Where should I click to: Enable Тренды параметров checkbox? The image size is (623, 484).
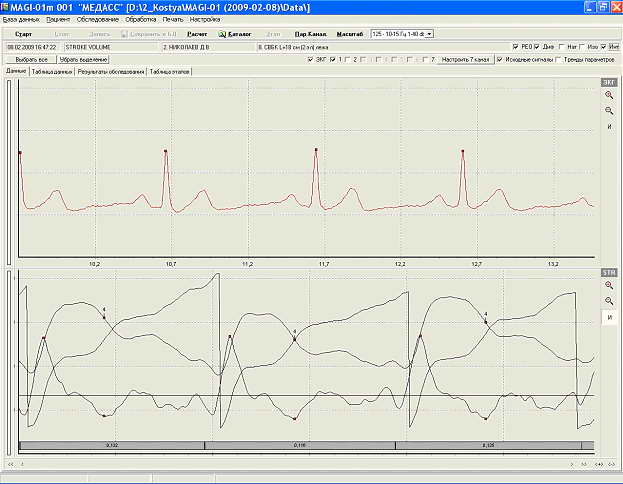(555, 59)
